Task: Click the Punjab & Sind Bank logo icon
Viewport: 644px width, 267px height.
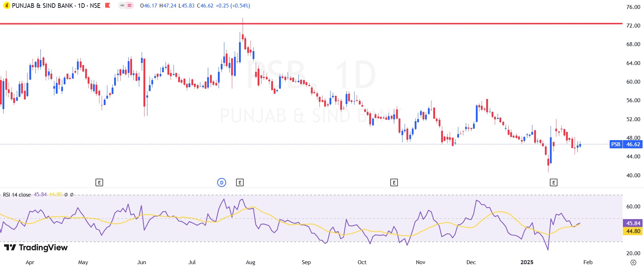Action: pos(6,6)
